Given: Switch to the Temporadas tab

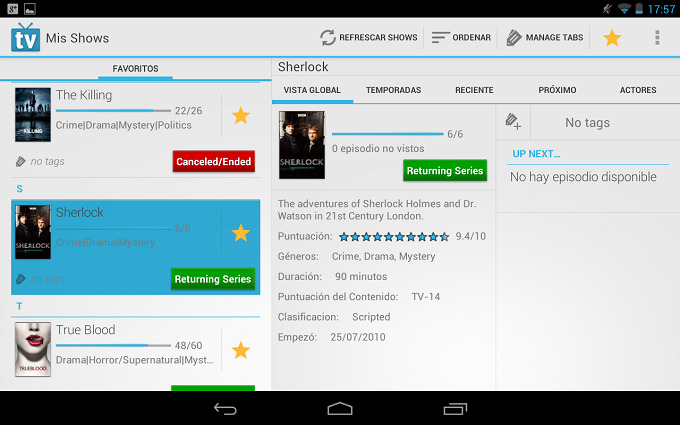Looking at the screenshot, I should [x=393, y=90].
